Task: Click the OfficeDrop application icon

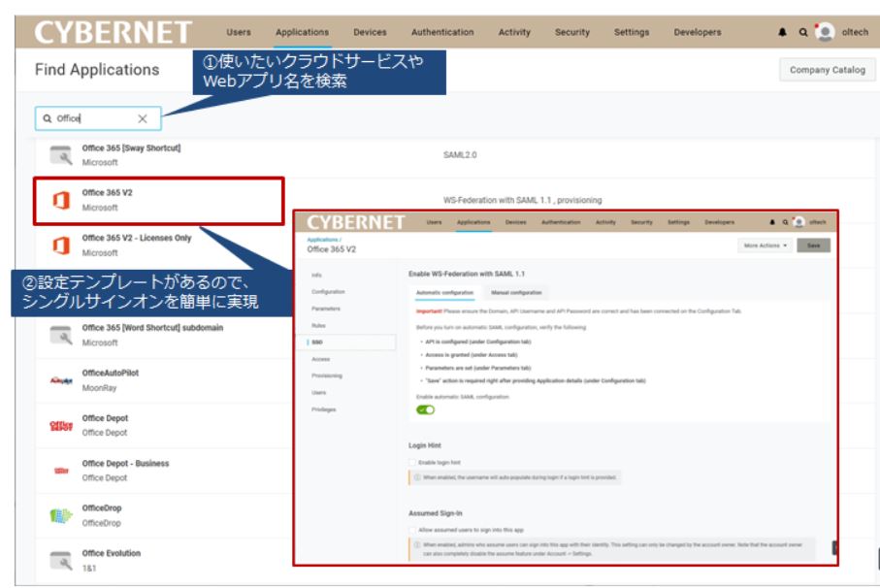Action: point(60,515)
